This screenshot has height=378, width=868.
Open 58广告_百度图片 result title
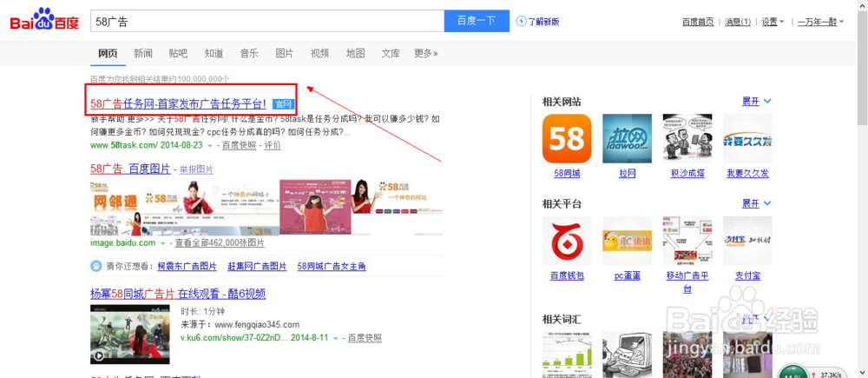coord(130,169)
